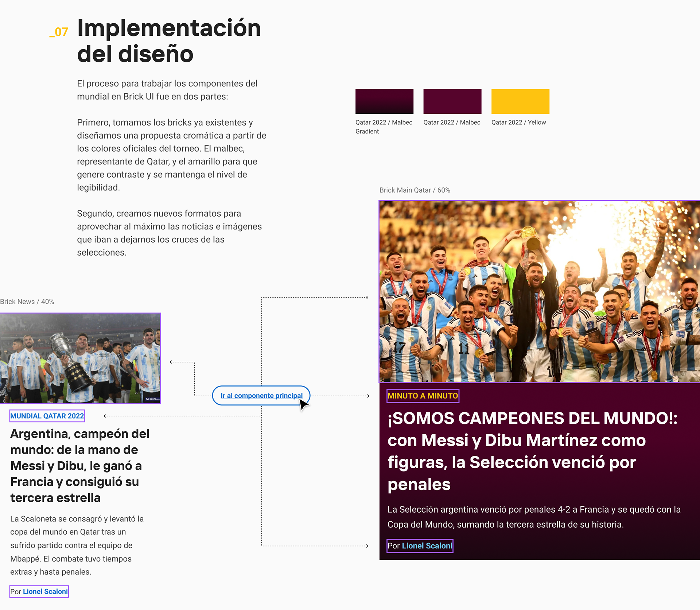Click the 'Implementación del diseño' title
Viewport: 700px width, 610px height.
[169, 40]
